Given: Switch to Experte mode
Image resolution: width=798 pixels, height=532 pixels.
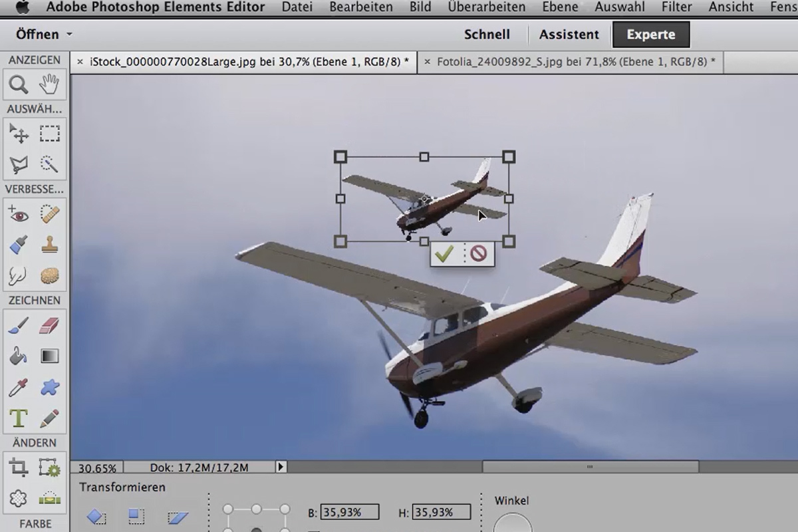Looking at the screenshot, I should (650, 35).
